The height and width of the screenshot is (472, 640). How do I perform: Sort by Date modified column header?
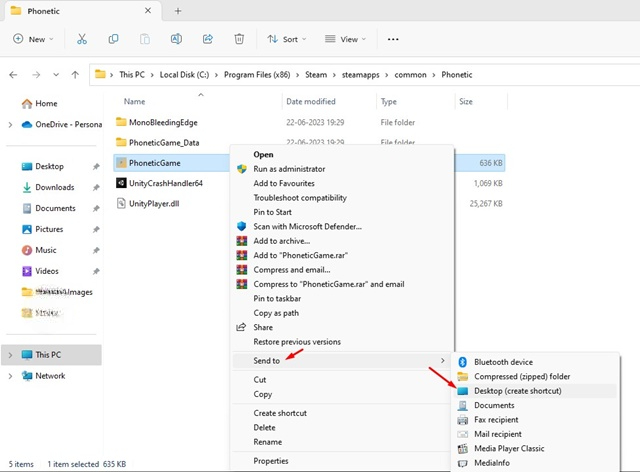pos(311,102)
